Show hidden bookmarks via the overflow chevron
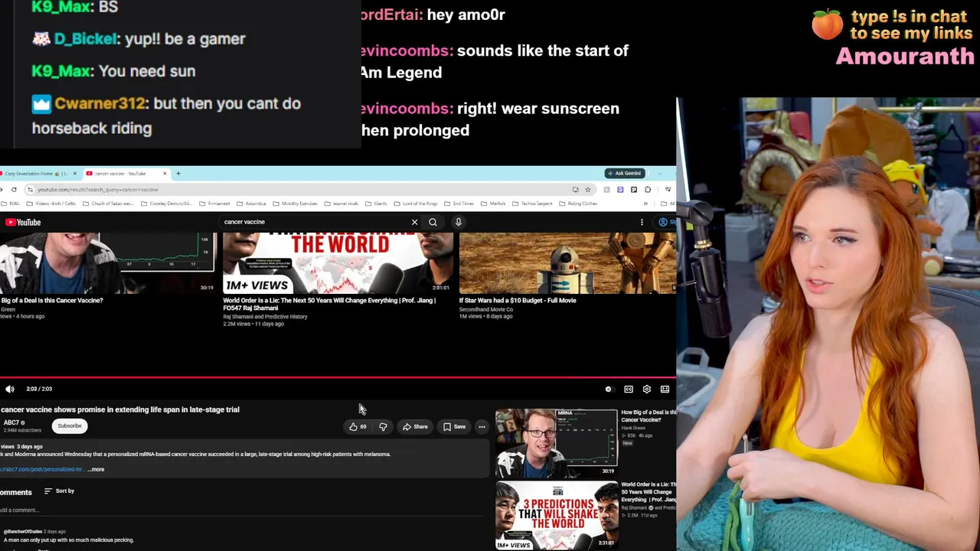 tap(645, 204)
